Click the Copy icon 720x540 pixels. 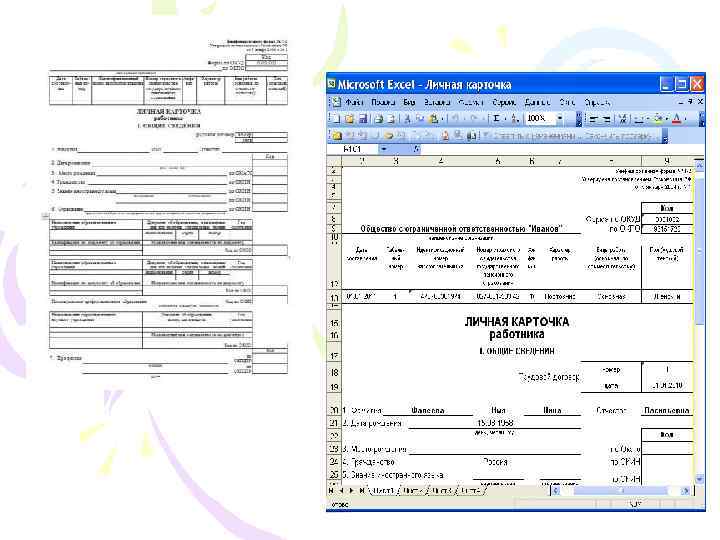coord(420,119)
